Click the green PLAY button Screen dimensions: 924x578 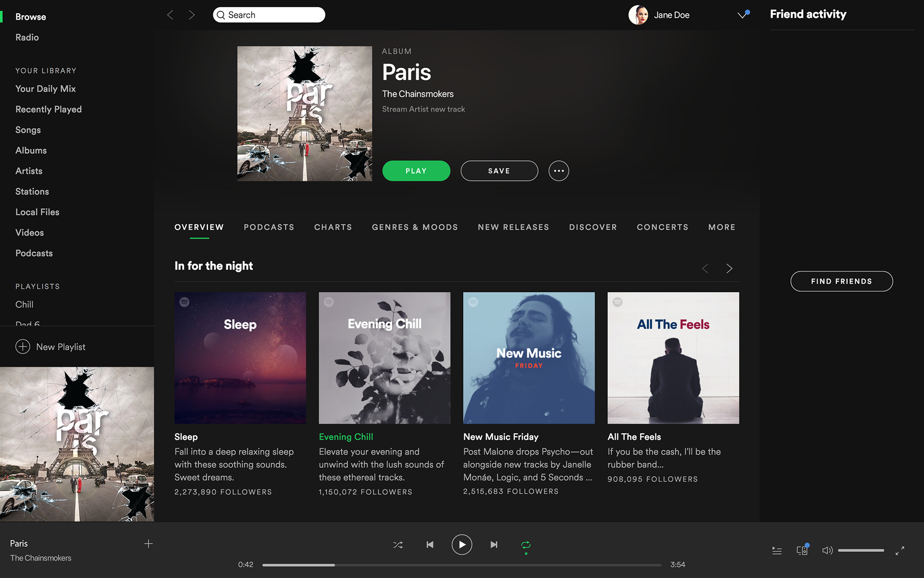tap(416, 171)
